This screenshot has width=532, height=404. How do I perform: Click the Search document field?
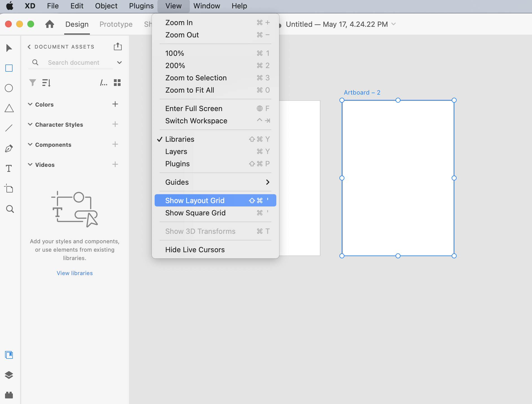(x=74, y=62)
